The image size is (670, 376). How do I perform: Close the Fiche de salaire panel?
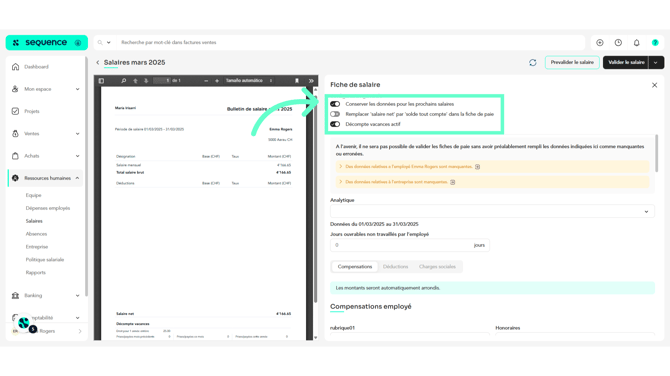pos(655,85)
